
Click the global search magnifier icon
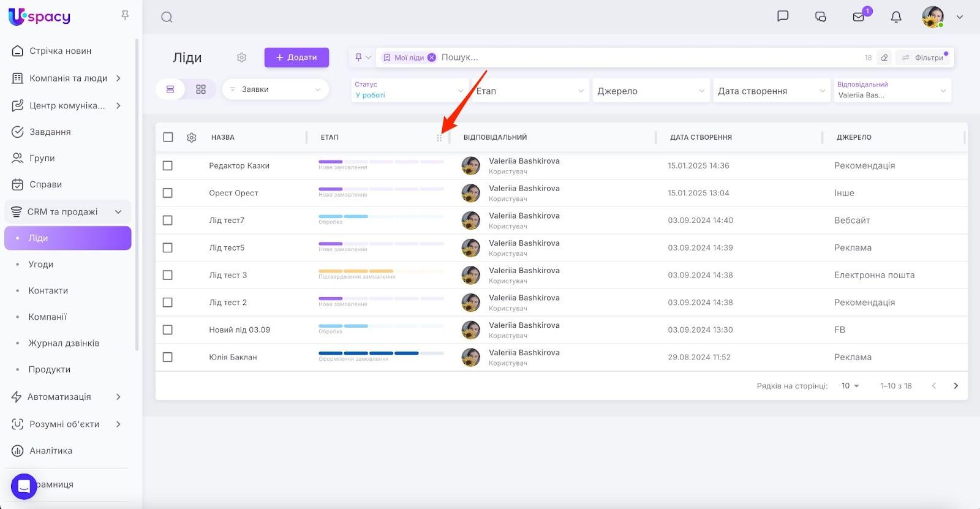tap(167, 17)
